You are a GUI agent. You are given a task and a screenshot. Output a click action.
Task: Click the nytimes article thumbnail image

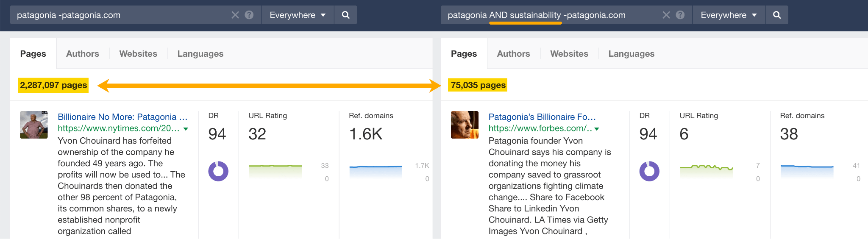click(34, 125)
